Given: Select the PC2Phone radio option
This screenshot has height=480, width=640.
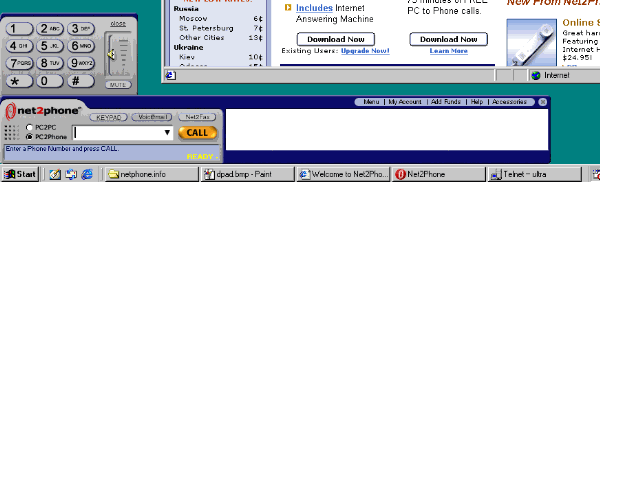Looking at the screenshot, I should click(29, 137).
